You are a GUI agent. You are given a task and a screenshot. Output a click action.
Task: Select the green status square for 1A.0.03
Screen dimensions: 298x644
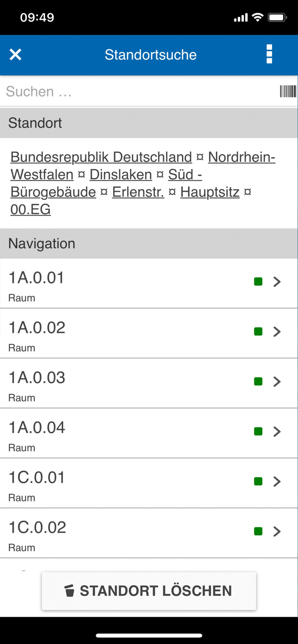coord(258,381)
